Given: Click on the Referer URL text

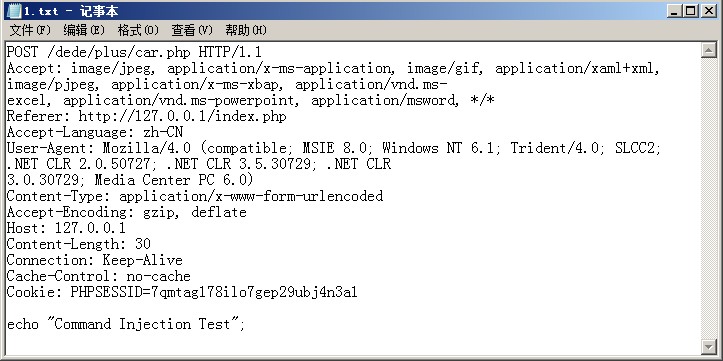Looking at the screenshot, I should 182,116.
